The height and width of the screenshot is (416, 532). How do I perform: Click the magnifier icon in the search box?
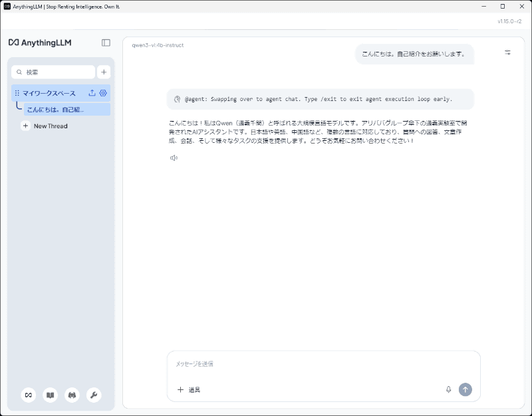point(19,72)
